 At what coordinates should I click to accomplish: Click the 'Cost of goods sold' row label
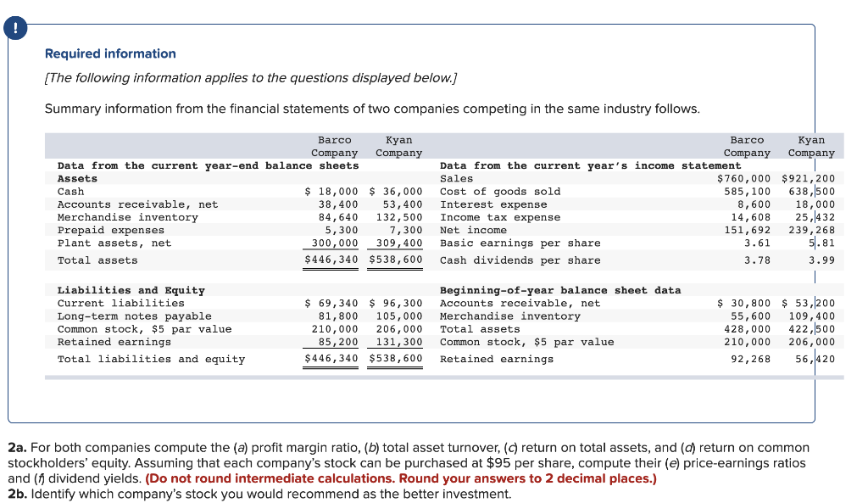click(500, 191)
